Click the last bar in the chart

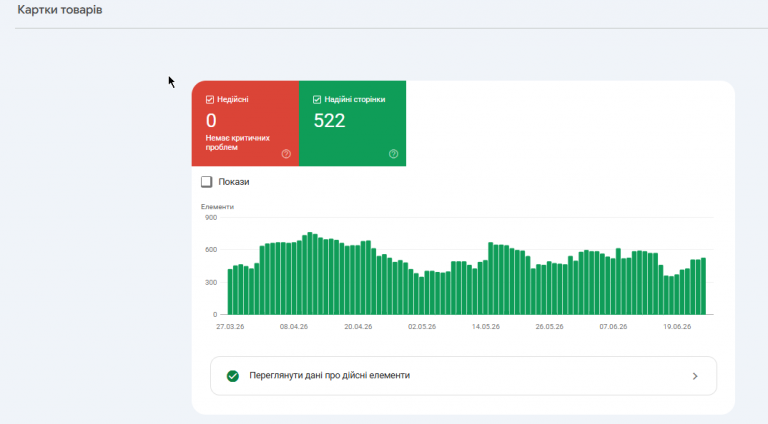(x=704, y=286)
